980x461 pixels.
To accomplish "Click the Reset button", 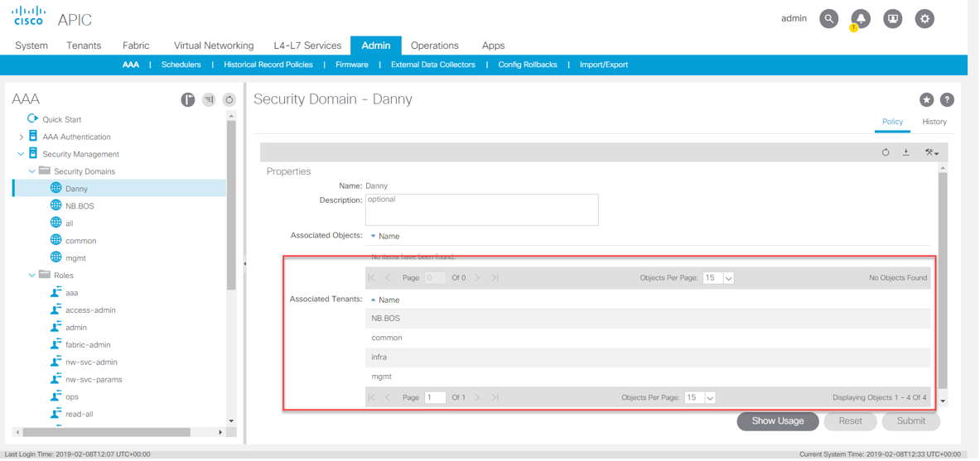I will coord(850,421).
